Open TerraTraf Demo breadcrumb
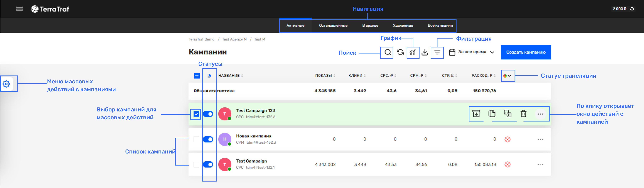 pyautogui.click(x=201, y=39)
